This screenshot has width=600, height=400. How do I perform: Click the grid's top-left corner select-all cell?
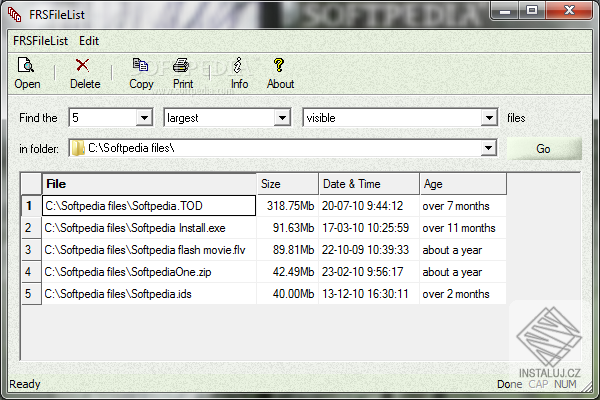pyautogui.click(x=31, y=184)
